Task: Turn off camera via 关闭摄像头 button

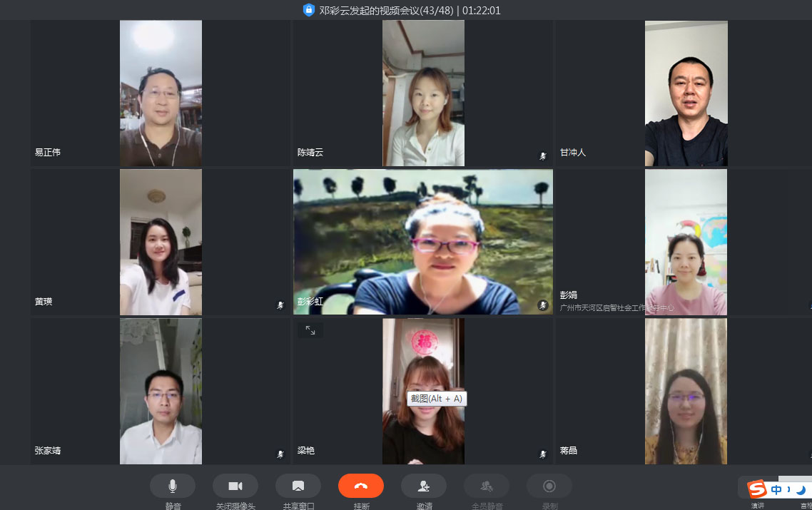Action: pos(235,486)
